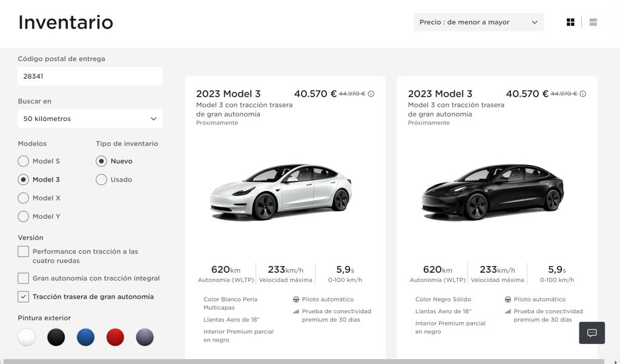Screen dimensions: 620x364
Task: Check Gran autonomía con tracción integral
Action: 24,278
